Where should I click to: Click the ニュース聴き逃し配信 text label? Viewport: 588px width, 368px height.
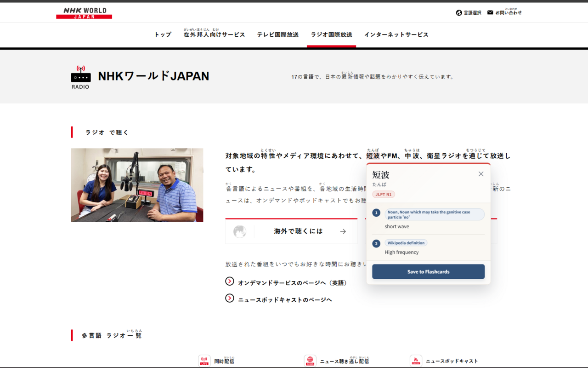[x=345, y=361]
